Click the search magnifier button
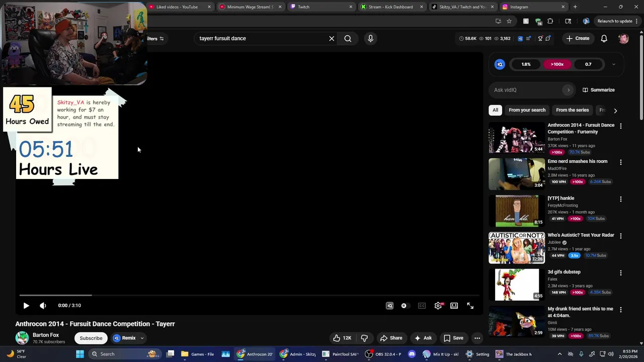 pyautogui.click(x=348, y=38)
